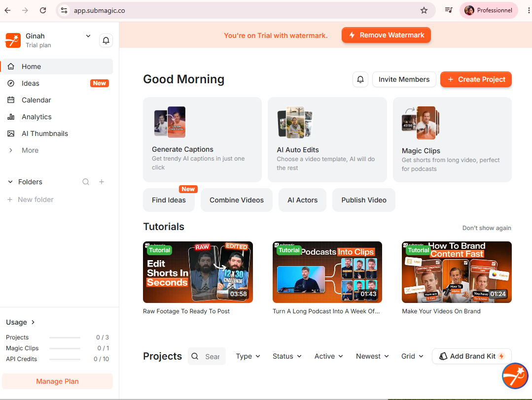Image resolution: width=532 pixels, height=400 pixels.
Task: Click the magnifier in the projects search
Action: click(x=195, y=356)
